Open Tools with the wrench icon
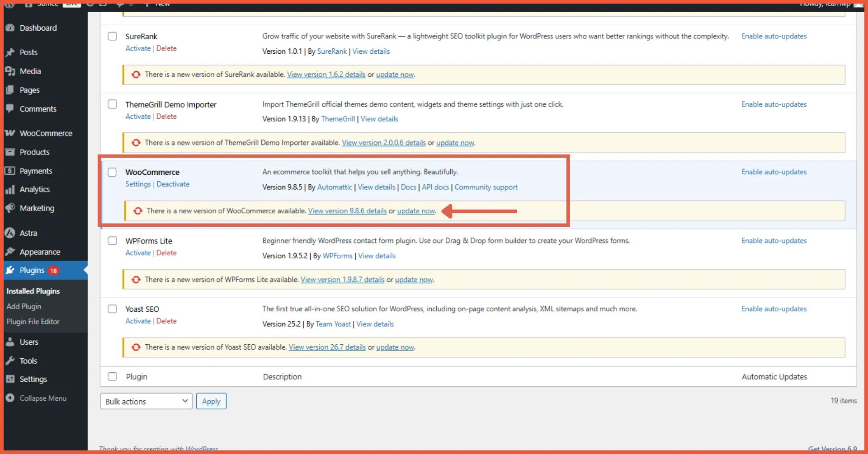This screenshot has height=454, width=868. click(x=11, y=360)
